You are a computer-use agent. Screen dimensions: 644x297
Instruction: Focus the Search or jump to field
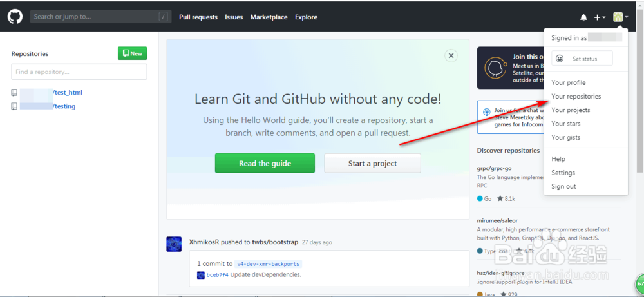click(x=100, y=17)
